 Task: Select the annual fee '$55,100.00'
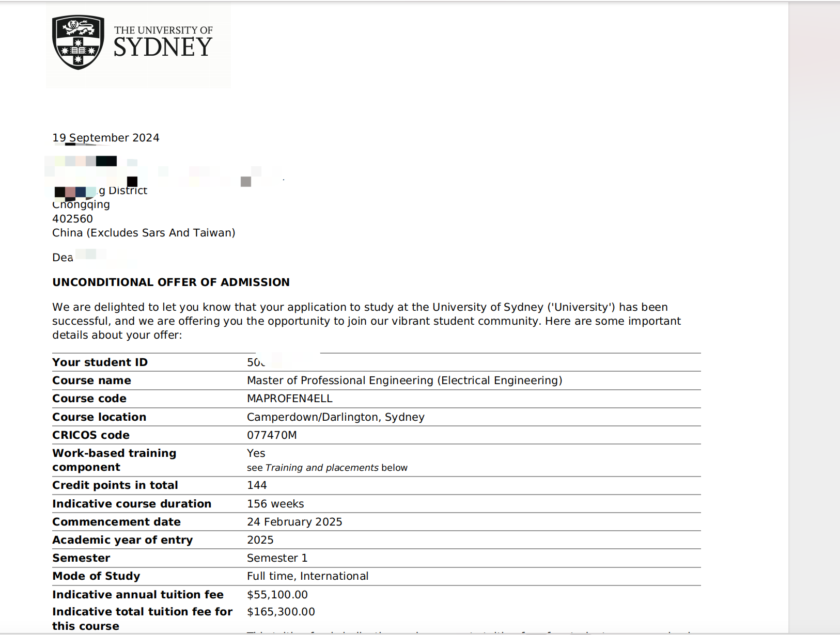pos(277,595)
